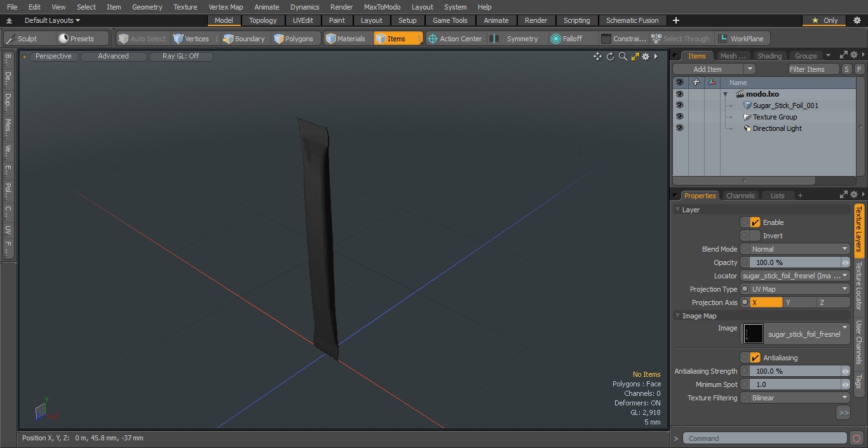Open the Vertex Map menu
Screen dimensions: 868x448
pos(226,7)
